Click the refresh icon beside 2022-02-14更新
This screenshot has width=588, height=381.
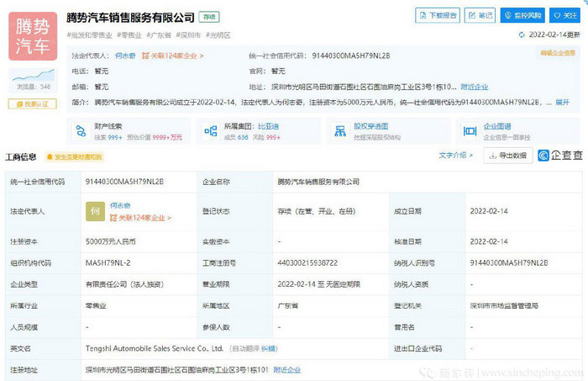(x=522, y=35)
